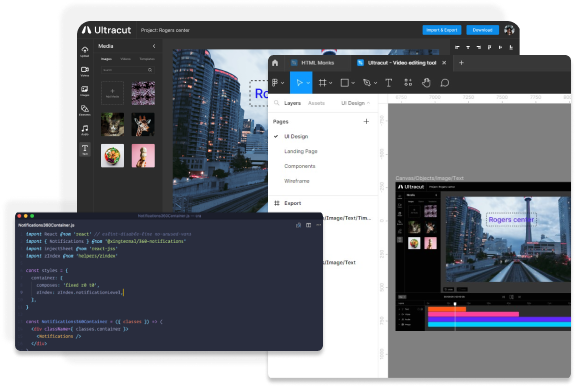Expand the shape tools chevron
Viewport: 575px width, 387px height.
[353, 83]
